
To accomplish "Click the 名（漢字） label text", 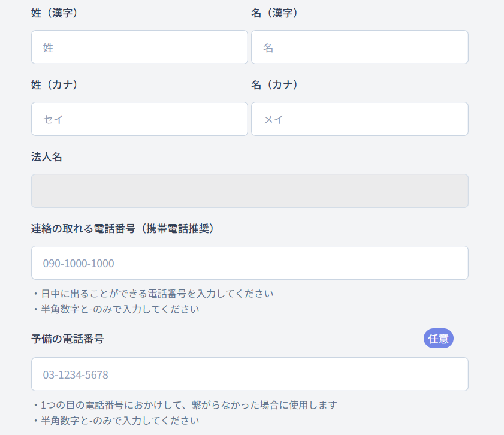I will point(275,13).
